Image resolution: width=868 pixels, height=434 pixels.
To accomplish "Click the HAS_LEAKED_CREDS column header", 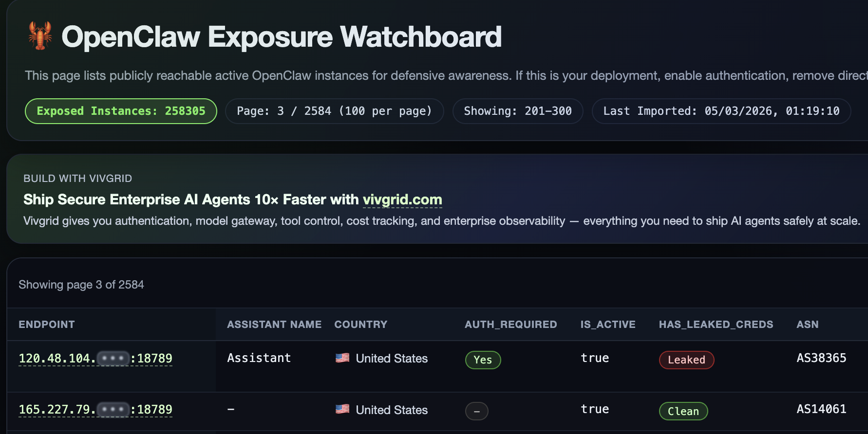I will pos(716,325).
